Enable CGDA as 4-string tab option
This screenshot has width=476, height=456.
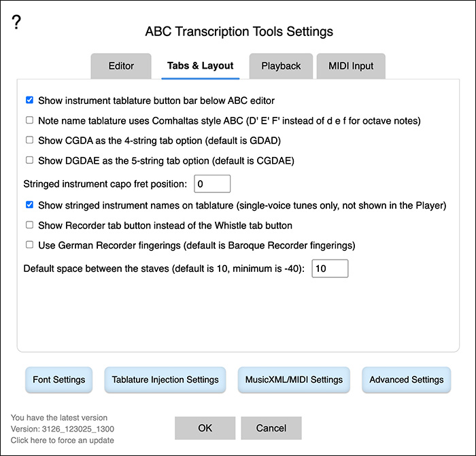tap(30, 141)
